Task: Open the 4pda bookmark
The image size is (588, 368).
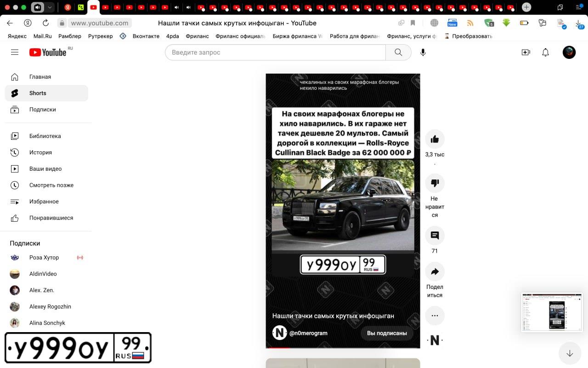Action: (x=173, y=36)
